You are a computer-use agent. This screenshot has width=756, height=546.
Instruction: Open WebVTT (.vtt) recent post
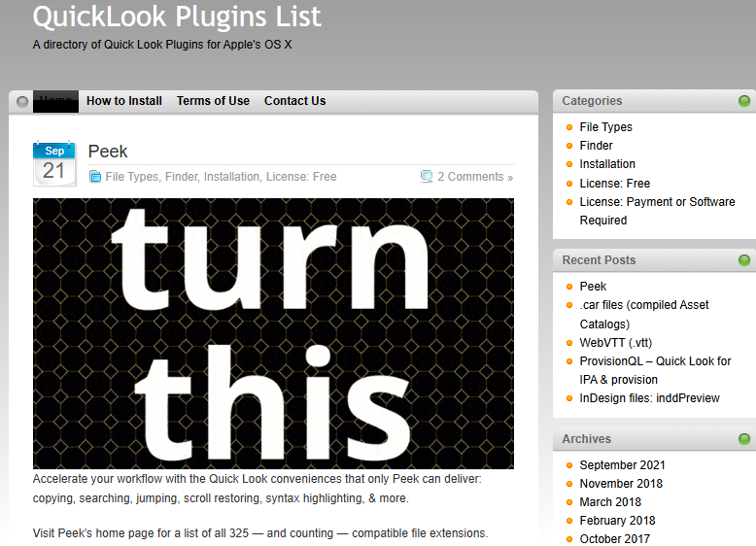click(615, 342)
